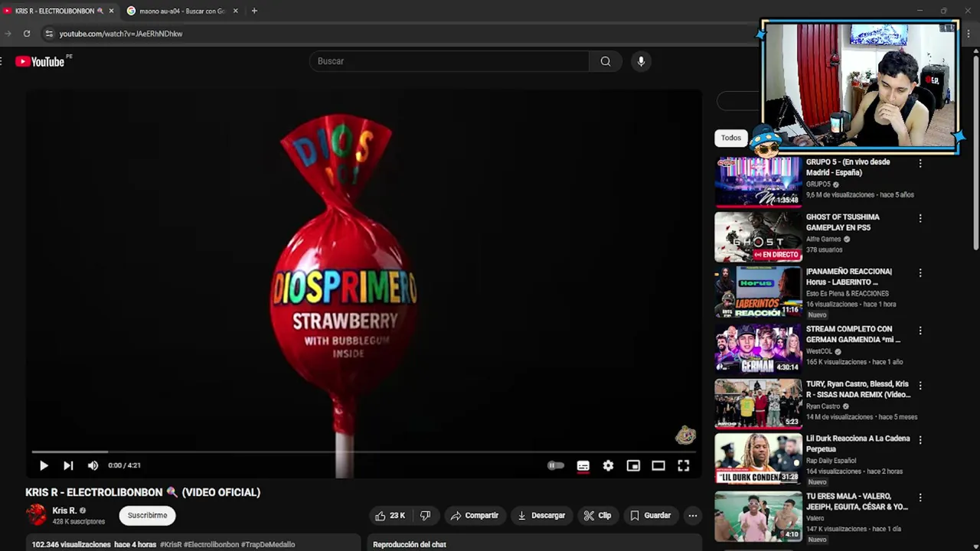Open the #KrisR hashtag link
This screenshot has height=551, width=980.
pos(171,545)
